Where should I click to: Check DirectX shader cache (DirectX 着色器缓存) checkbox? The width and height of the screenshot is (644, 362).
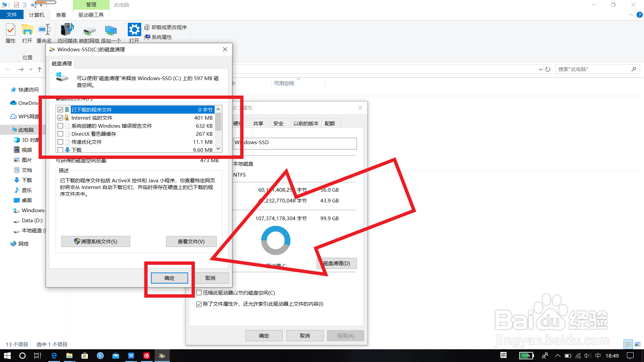pyautogui.click(x=60, y=134)
